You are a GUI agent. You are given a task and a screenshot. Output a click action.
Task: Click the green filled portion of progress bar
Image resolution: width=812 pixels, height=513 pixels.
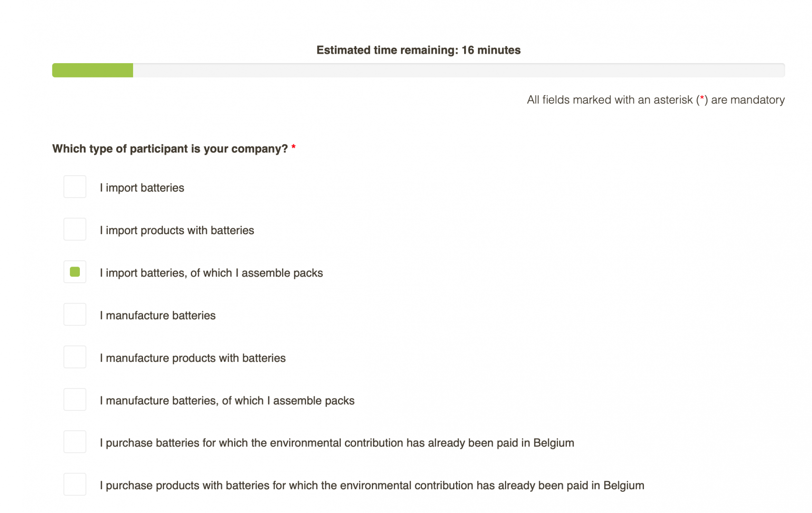pyautogui.click(x=93, y=70)
